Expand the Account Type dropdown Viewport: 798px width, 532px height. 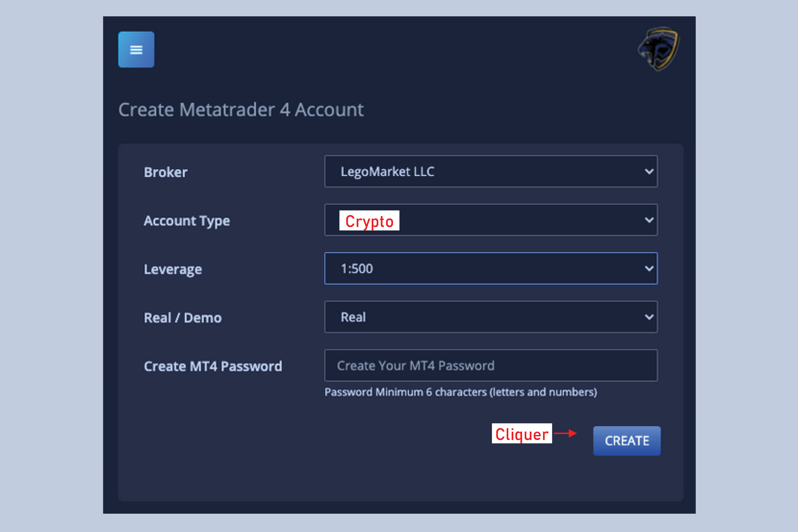coord(491,220)
